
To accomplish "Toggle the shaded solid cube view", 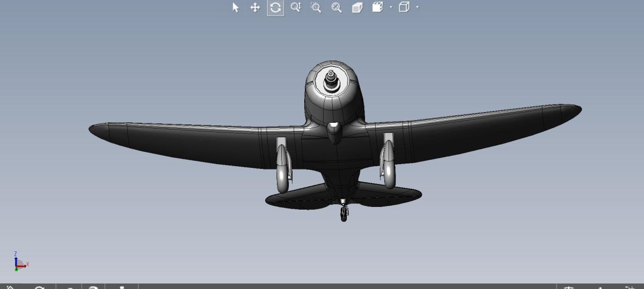I will click(x=357, y=8).
